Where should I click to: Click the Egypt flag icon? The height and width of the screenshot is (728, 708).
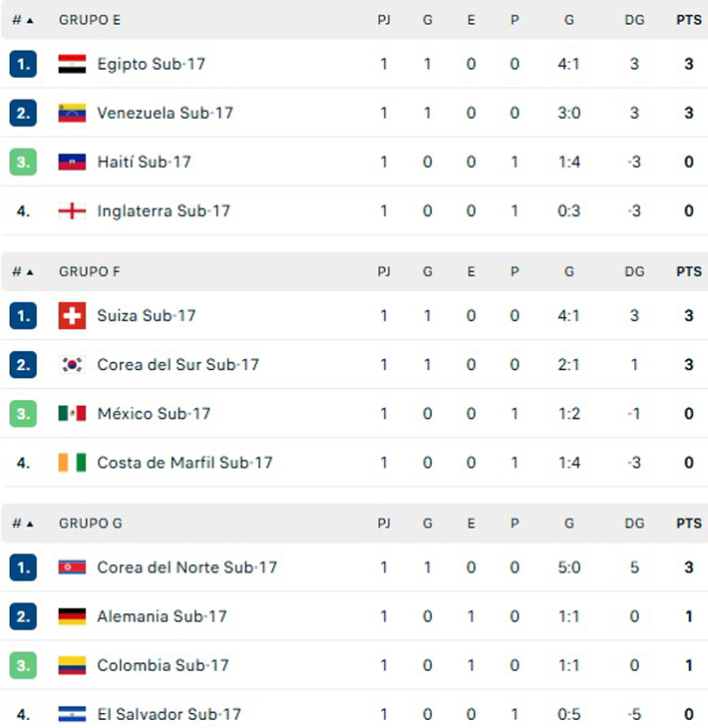(72, 64)
